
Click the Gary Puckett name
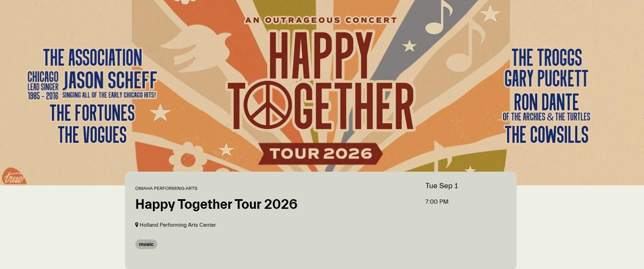tap(546, 78)
